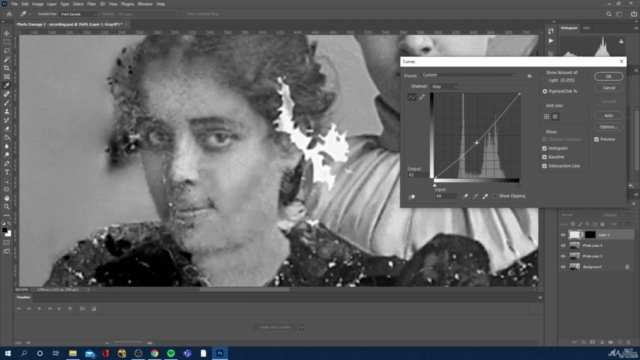The height and width of the screenshot is (360, 640).
Task: Click the foreground color swatch
Action: (x=4, y=231)
